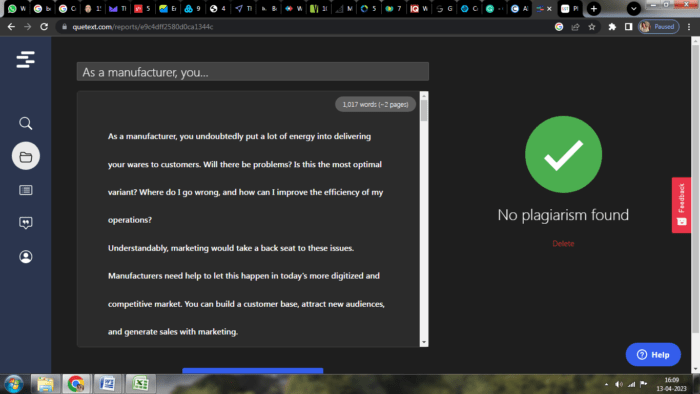Viewport: 700px width, 394px height.
Task: Bookmark this page with star icon
Action: [592, 27]
